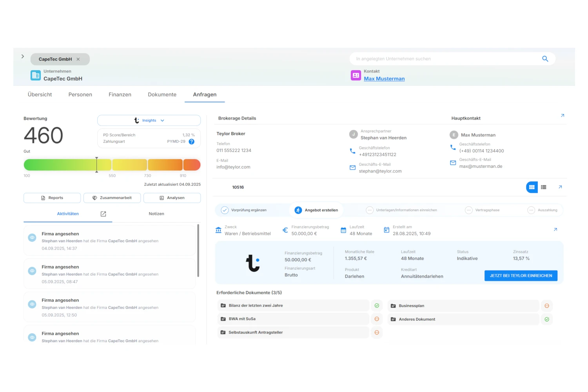Open Zusammenarbeit

(x=112, y=198)
